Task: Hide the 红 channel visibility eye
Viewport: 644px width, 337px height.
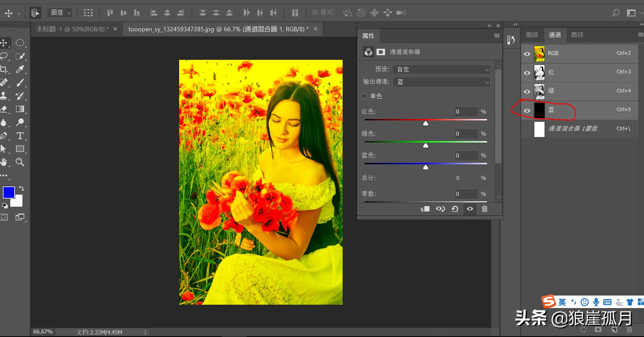Action: 527,73
